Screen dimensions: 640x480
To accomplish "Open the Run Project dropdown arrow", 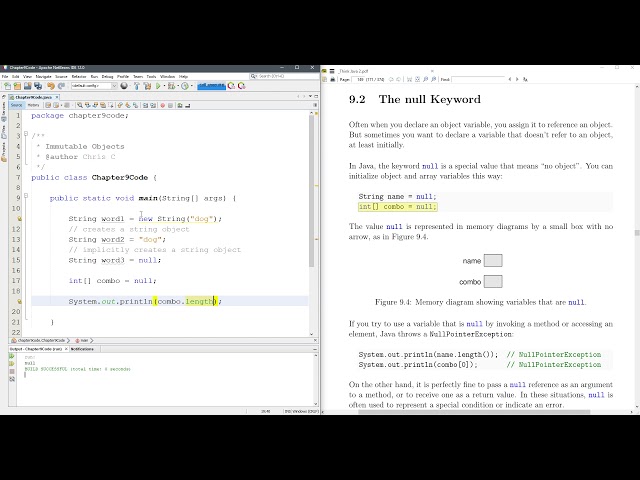I will (164, 86).
